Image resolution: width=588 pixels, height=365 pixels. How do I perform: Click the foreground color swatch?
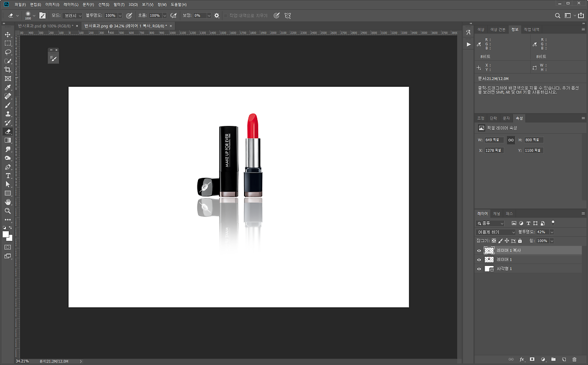tap(6, 235)
